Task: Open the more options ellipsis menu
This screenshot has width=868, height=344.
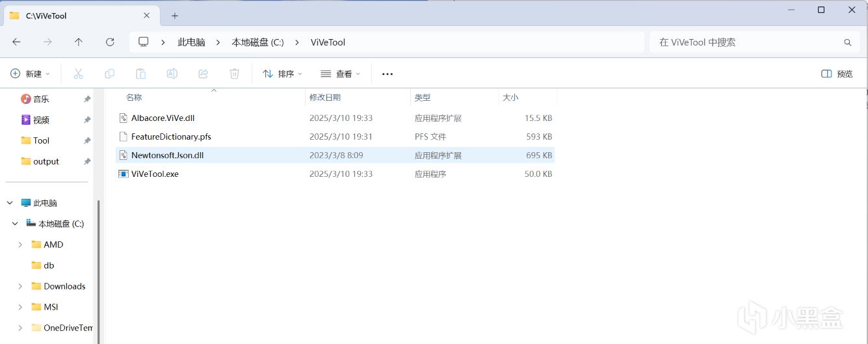Action: click(x=388, y=74)
